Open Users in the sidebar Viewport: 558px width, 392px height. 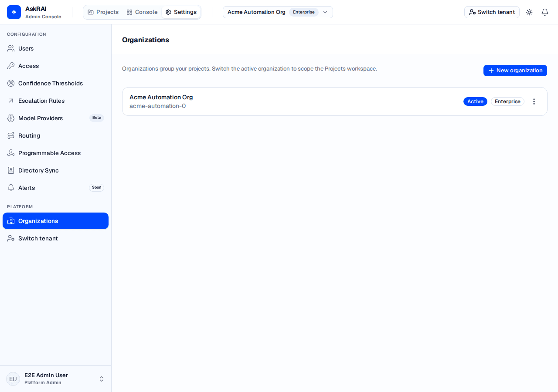pos(55,48)
